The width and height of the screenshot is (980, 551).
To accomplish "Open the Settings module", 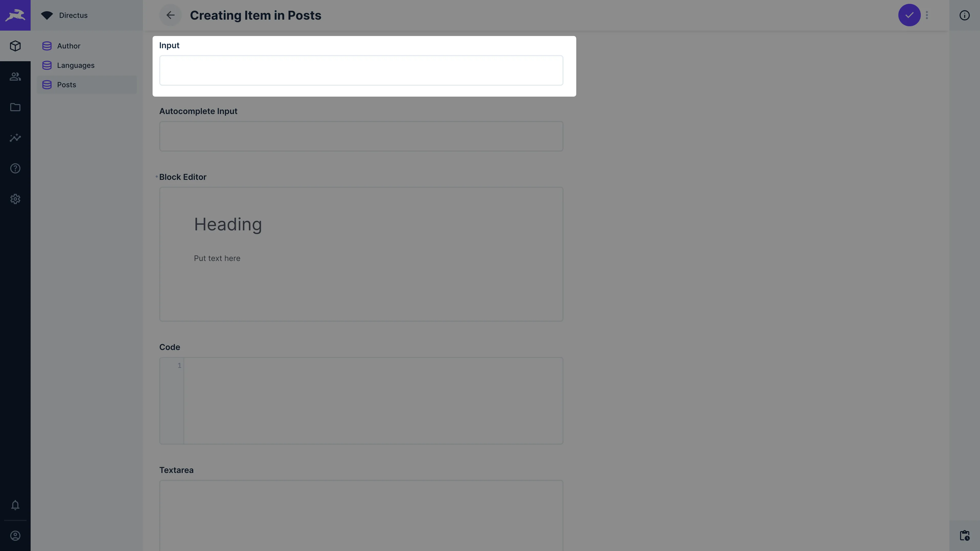I will coord(15,199).
